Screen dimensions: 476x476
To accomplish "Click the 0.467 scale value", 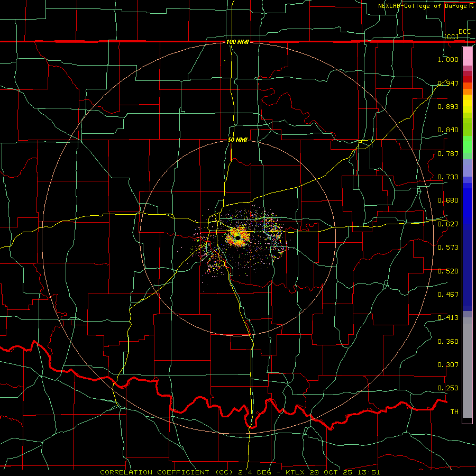I will click(x=448, y=295).
